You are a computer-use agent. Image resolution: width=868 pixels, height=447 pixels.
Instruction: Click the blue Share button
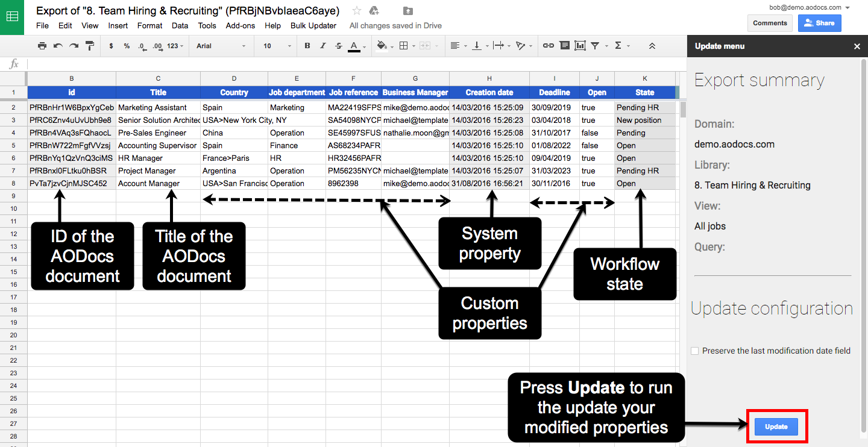coord(819,23)
